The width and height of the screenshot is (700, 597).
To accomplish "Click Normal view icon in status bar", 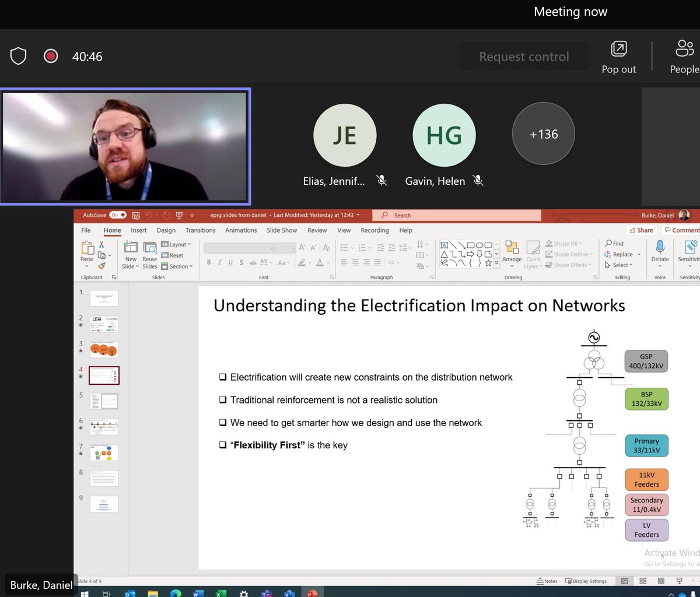I will pyautogui.click(x=625, y=581).
